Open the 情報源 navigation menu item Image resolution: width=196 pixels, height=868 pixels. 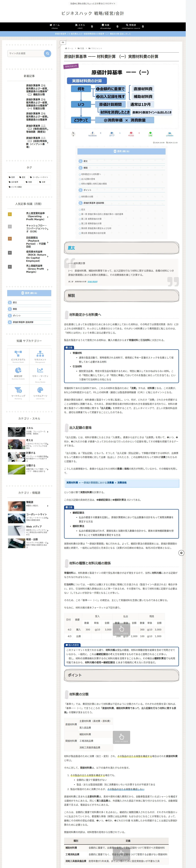[x=131, y=27]
